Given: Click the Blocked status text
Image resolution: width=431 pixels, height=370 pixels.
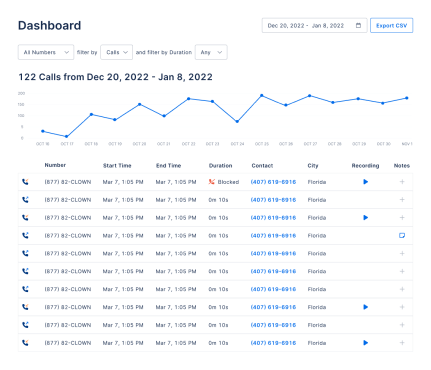Looking at the screenshot, I should (x=228, y=182).
